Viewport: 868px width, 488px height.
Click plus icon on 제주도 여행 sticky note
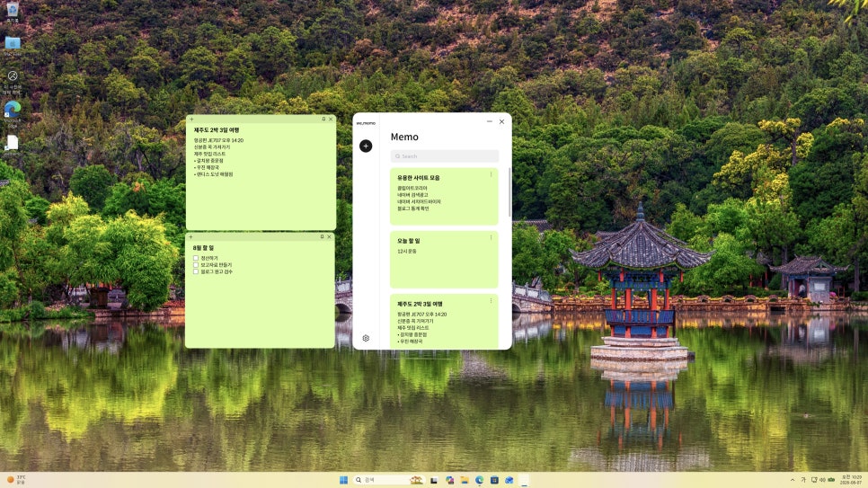click(x=191, y=120)
